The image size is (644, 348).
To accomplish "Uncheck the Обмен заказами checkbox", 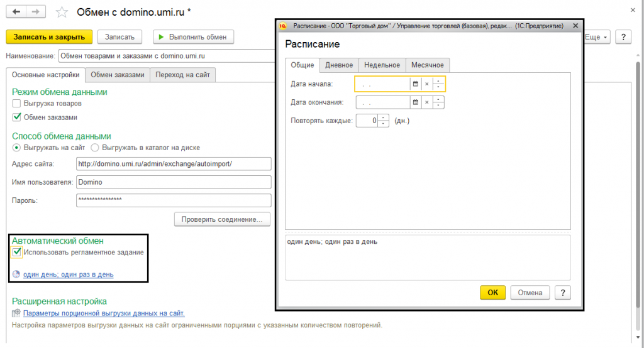I will point(16,117).
